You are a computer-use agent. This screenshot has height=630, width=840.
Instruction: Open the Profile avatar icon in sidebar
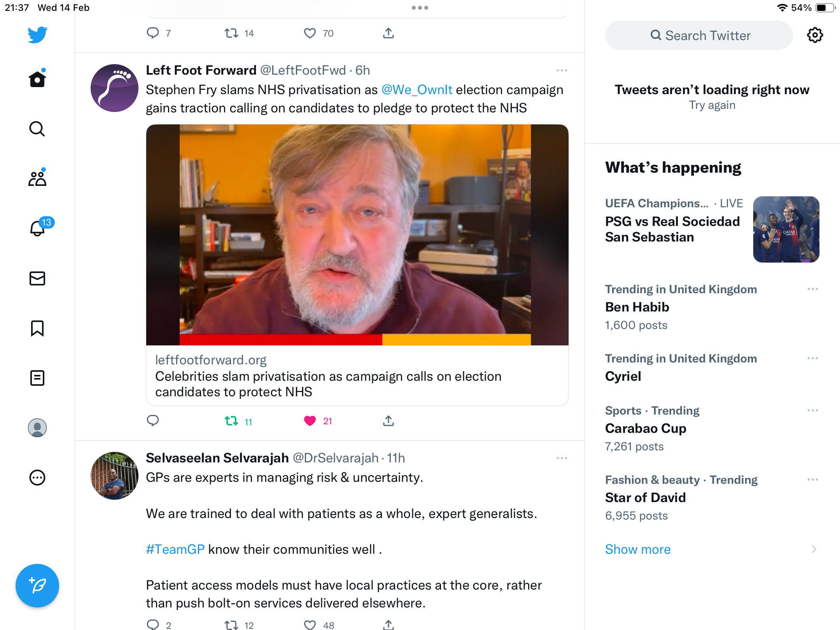(37, 428)
